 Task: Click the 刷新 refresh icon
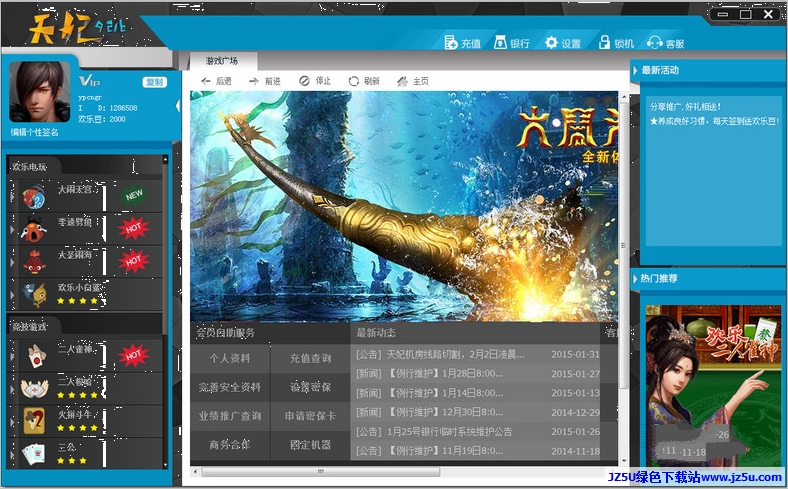tap(354, 81)
